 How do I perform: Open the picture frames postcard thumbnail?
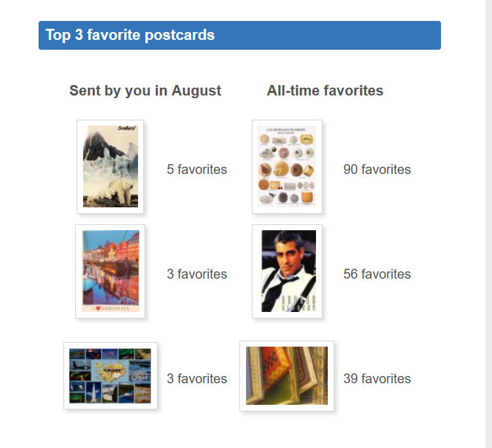287,376
